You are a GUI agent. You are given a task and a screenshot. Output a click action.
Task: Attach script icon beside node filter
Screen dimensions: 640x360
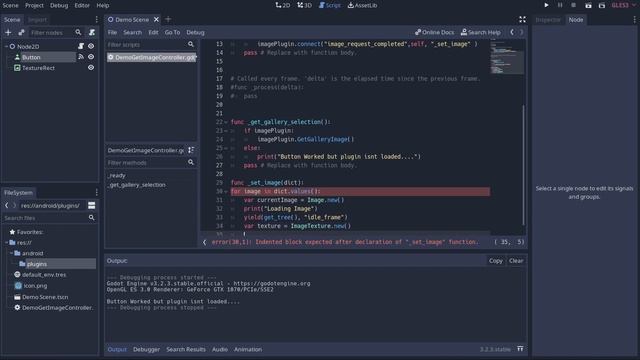(92, 32)
